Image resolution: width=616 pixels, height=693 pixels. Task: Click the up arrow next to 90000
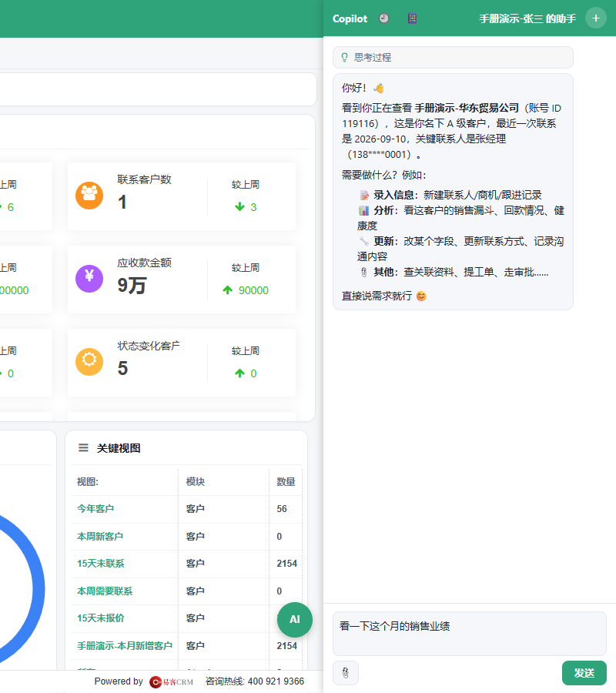tap(228, 290)
